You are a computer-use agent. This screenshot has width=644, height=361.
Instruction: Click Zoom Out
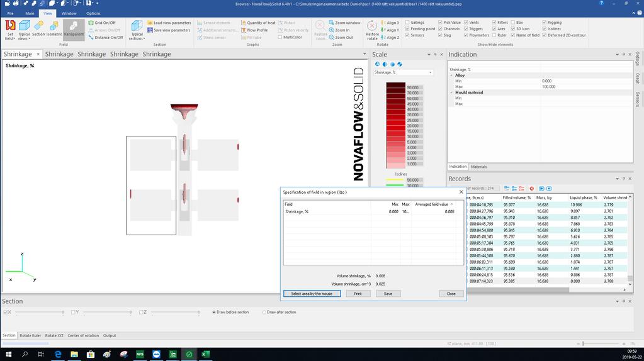[x=341, y=37]
